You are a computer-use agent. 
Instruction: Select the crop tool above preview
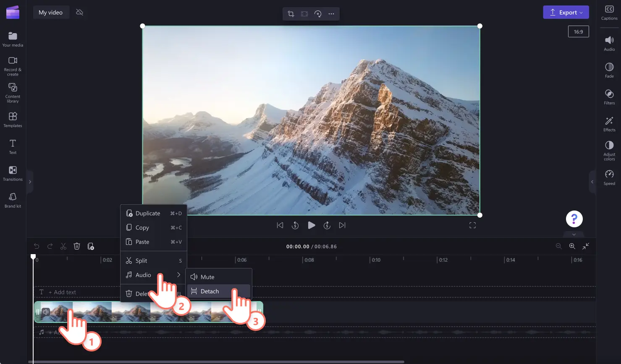(x=291, y=14)
